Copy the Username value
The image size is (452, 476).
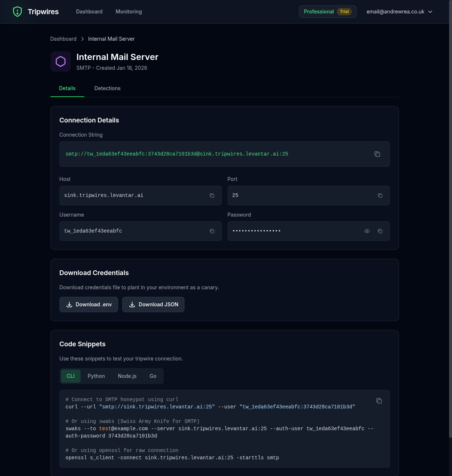click(x=212, y=231)
